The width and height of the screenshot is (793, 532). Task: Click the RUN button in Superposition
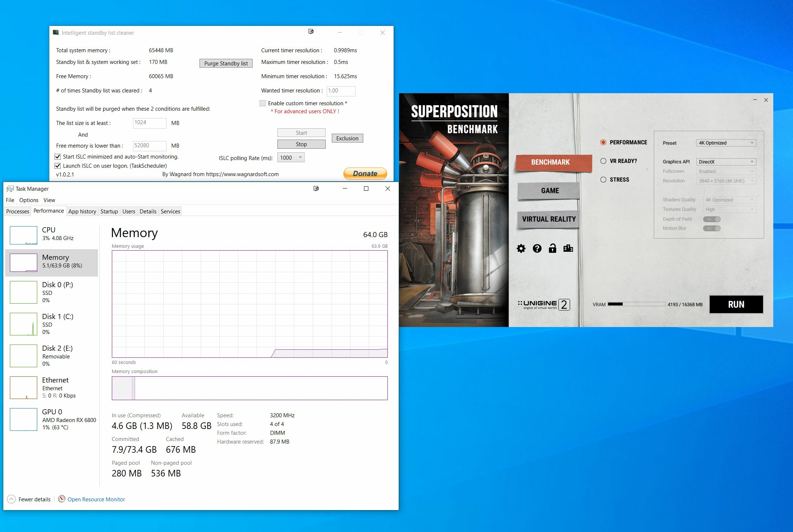[736, 304]
